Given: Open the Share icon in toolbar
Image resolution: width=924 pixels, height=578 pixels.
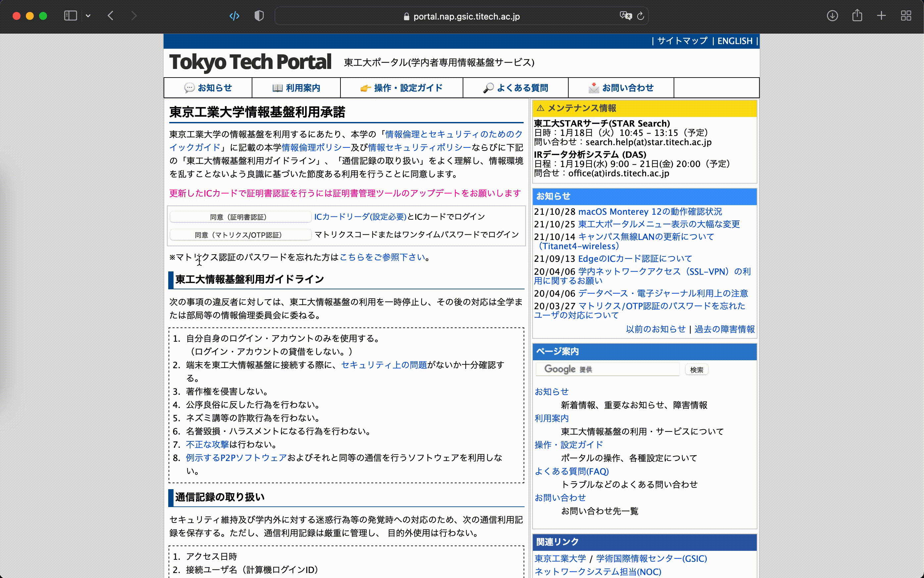Looking at the screenshot, I should [857, 16].
